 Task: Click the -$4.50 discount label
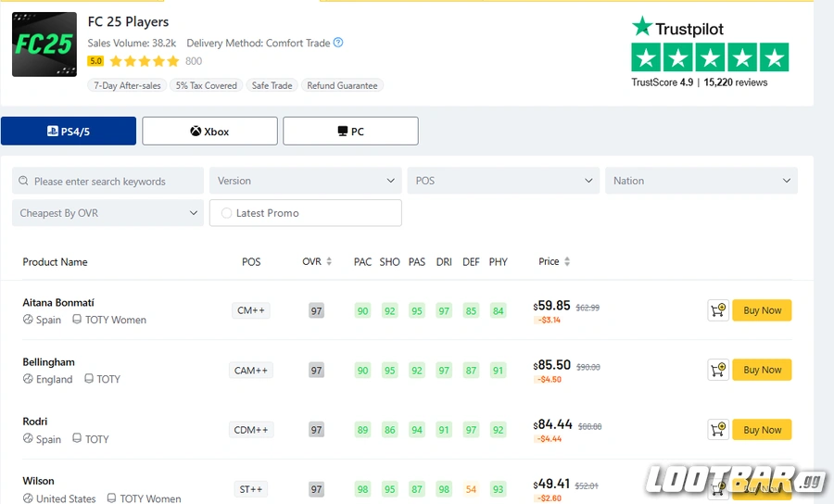pos(549,380)
